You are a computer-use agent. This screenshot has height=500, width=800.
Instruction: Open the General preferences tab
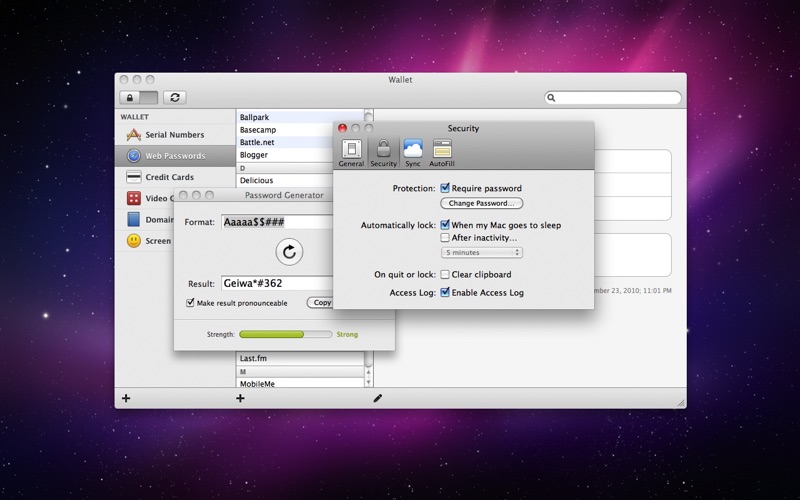point(351,152)
